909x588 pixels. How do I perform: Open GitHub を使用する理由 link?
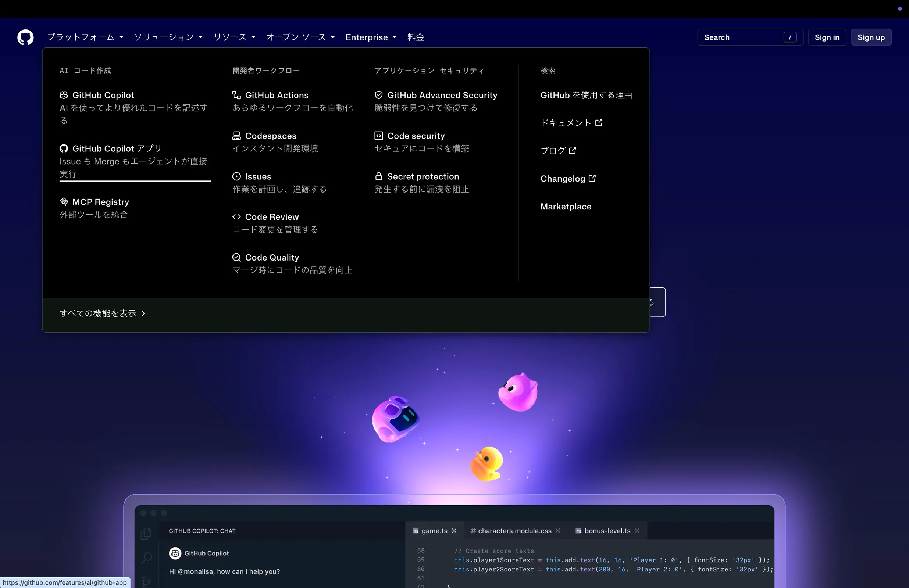(586, 95)
